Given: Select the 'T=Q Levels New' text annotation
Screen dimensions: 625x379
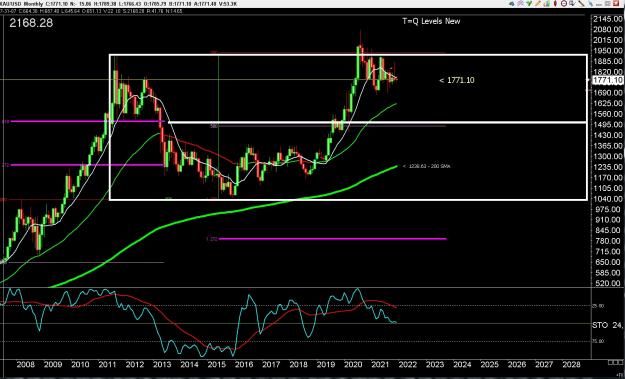Looking at the screenshot, I should 431,21.
